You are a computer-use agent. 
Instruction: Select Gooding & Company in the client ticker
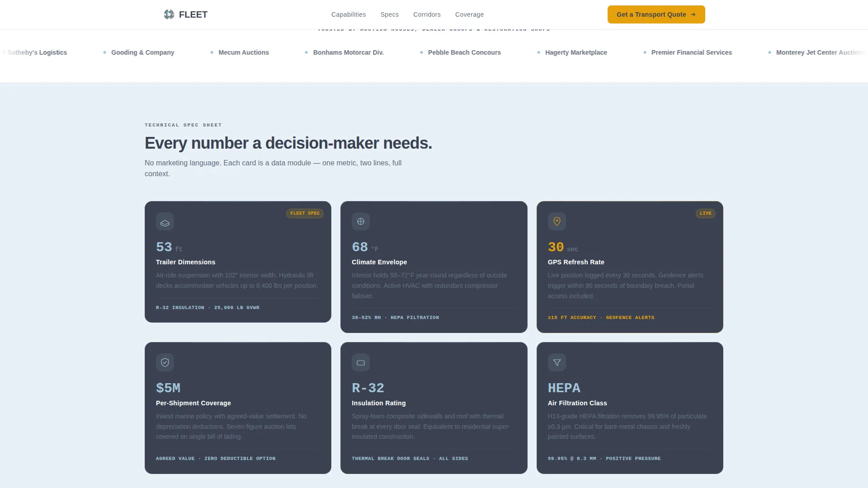[x=142, y=52]
